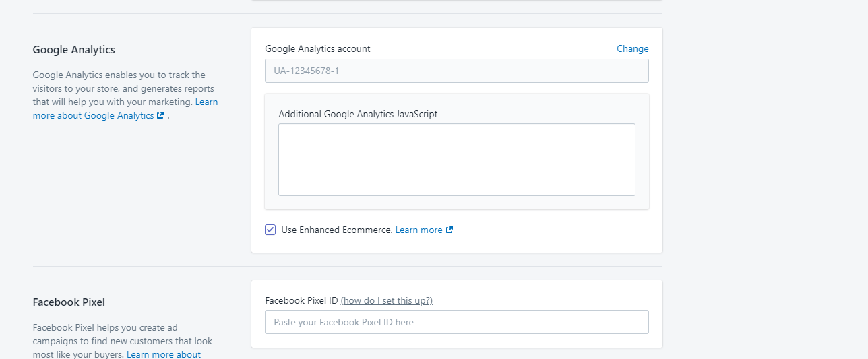Click the Facebook Pixel description paragraph text
This screenshot has width=868, height=359.
123,341
